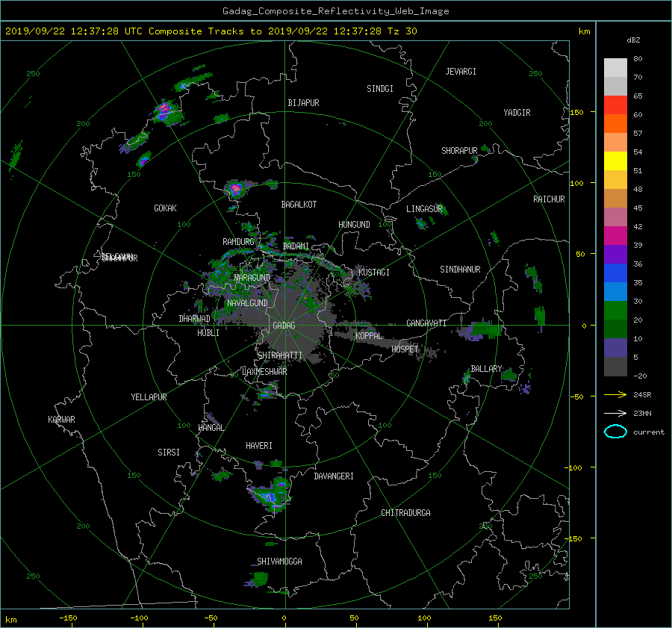This screenshot has height=628, width=672.
Task: Click the green echo west of SHIVAMOGGA
Action: [x=259, y=579]
